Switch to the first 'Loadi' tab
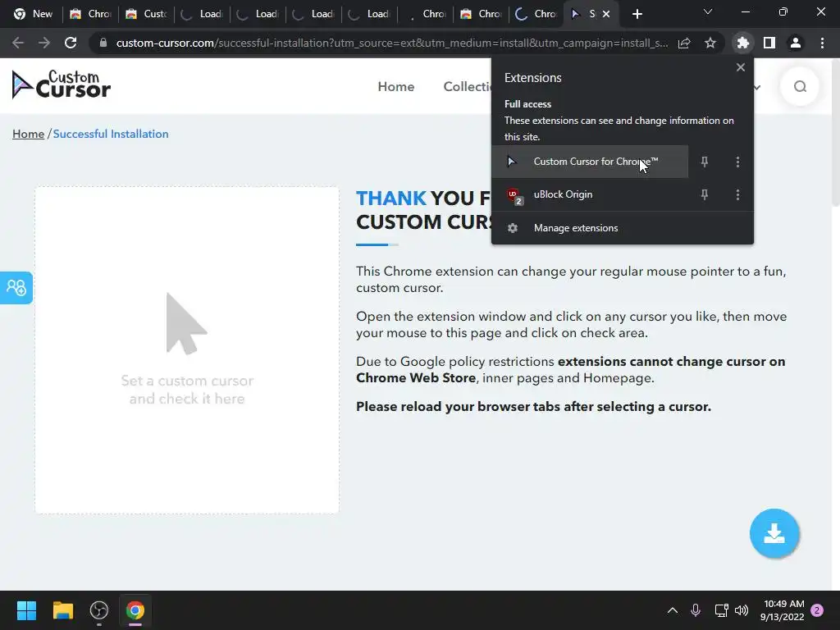840x630 pixels. [202, 15]
